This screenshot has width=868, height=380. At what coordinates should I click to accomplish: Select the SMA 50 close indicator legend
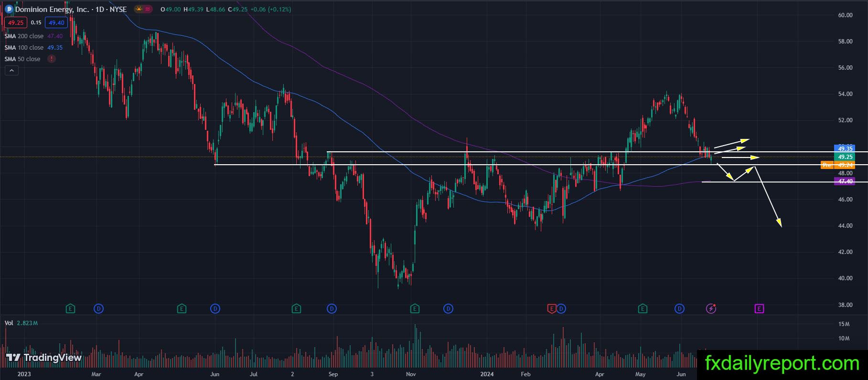[x=22, y=59]
